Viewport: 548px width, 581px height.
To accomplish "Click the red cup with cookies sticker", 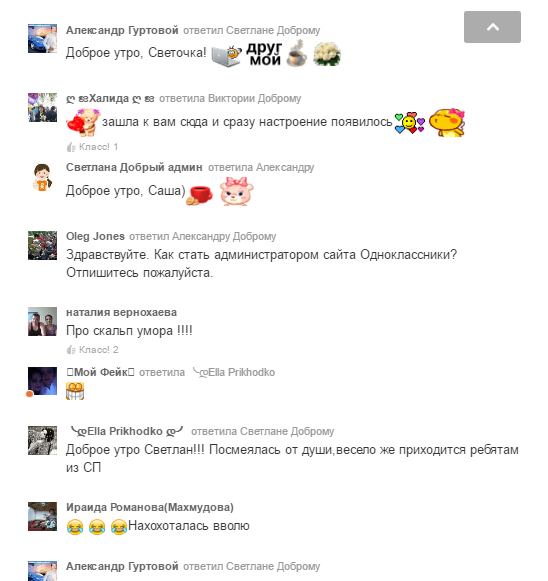I will coord(199,195).
